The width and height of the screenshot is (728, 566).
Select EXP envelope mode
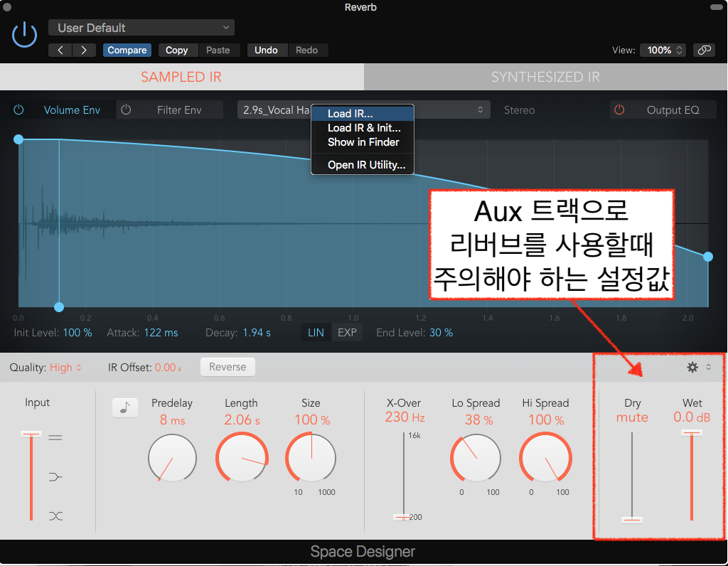coord(347,333)
